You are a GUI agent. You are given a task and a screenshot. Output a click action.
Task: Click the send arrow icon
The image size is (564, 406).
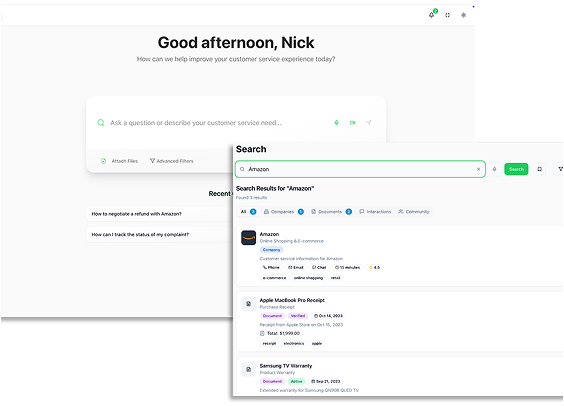(x=369, y=123)
